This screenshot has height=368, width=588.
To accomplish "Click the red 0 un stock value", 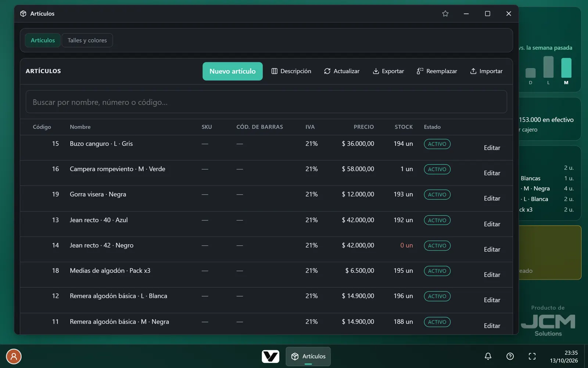I will (x=406, y=245).
